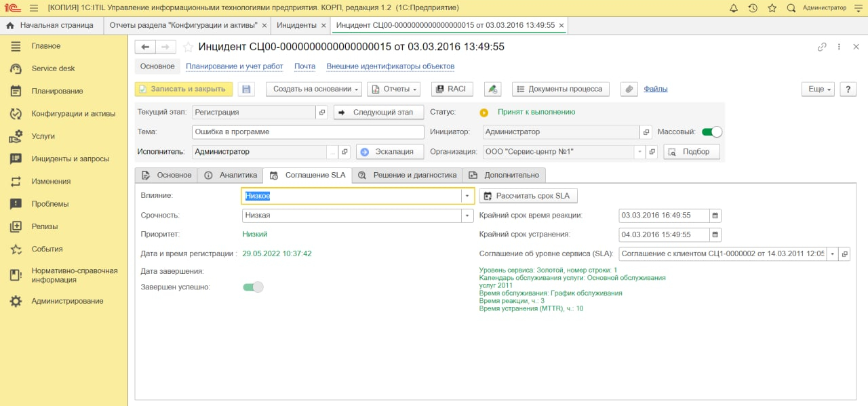The image size is (868, 406).
Task: Switch to Начальная страница tab
Action: tap(50, 25)
